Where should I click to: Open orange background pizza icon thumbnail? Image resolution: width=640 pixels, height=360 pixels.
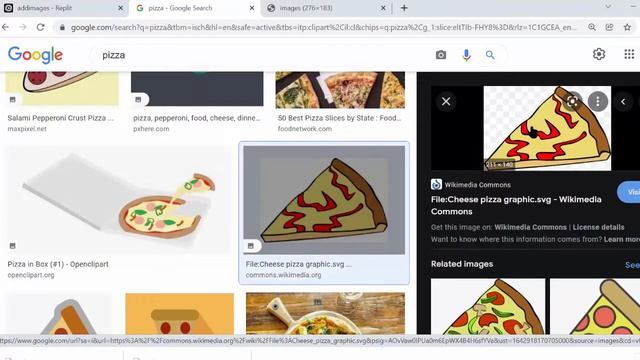[180, 313]
